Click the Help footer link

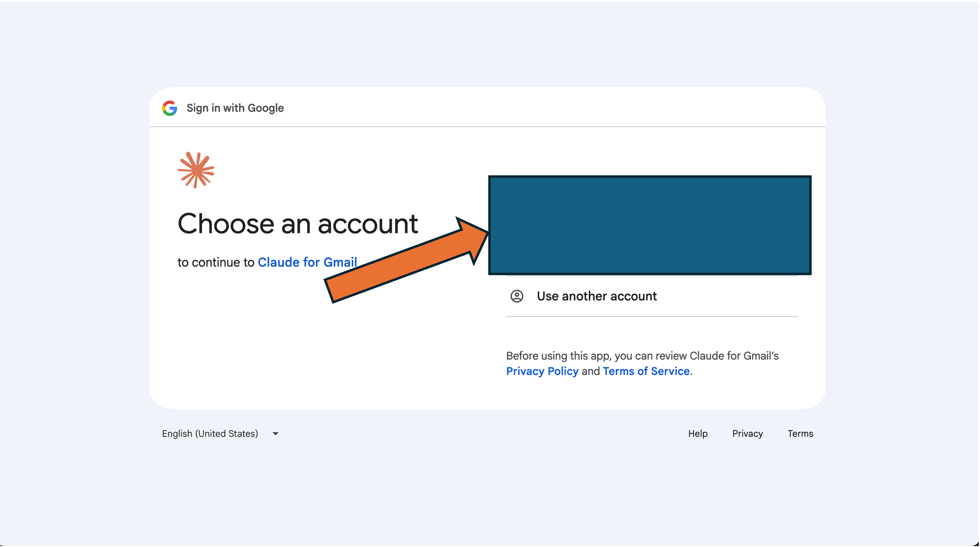(698, 434)
